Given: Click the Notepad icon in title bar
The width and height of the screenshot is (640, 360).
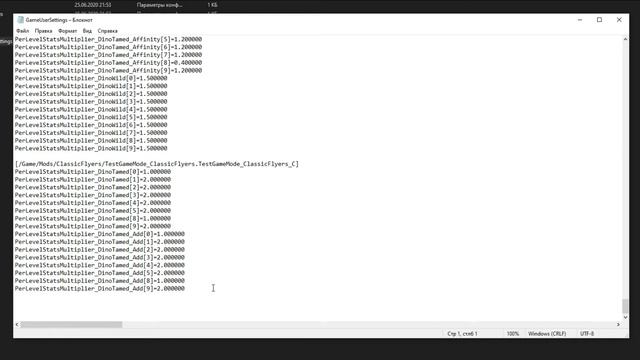Looking at the screenshot, I should [x=20, y=20].
